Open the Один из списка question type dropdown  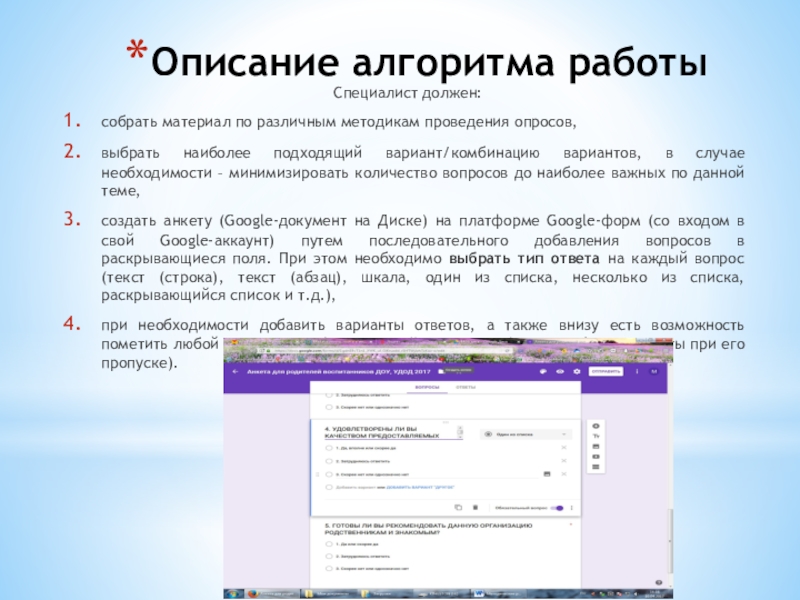[x=526, y=434]
